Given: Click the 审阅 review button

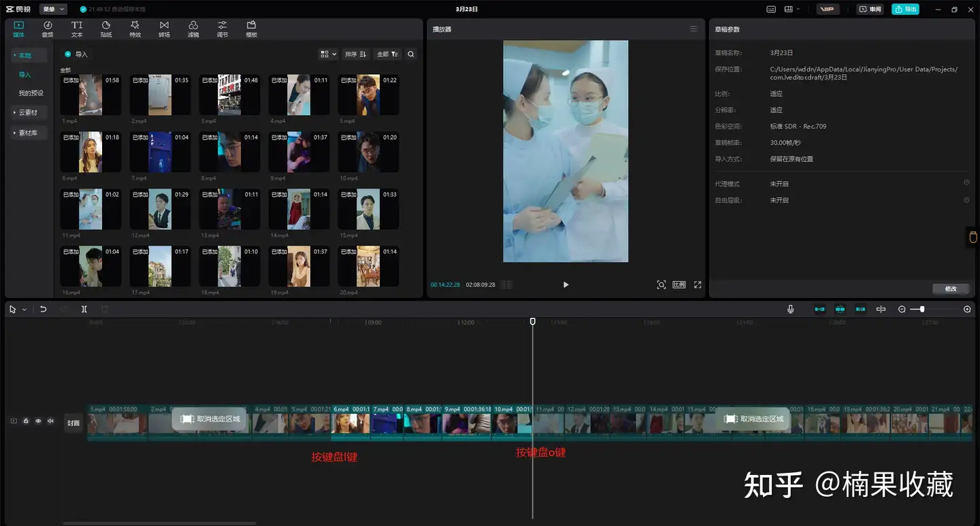Looking at the screenshot, I should 870,10.
